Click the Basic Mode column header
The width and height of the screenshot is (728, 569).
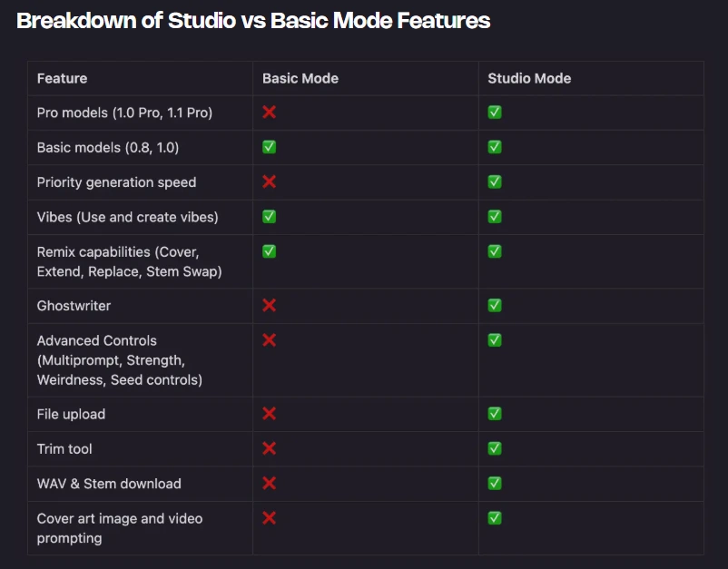(x=300, y=79)
